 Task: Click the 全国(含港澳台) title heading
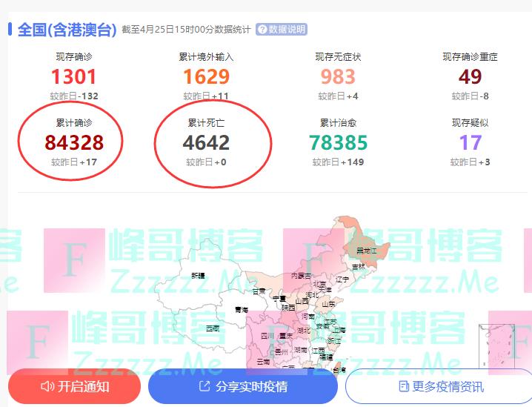(67, 30)
